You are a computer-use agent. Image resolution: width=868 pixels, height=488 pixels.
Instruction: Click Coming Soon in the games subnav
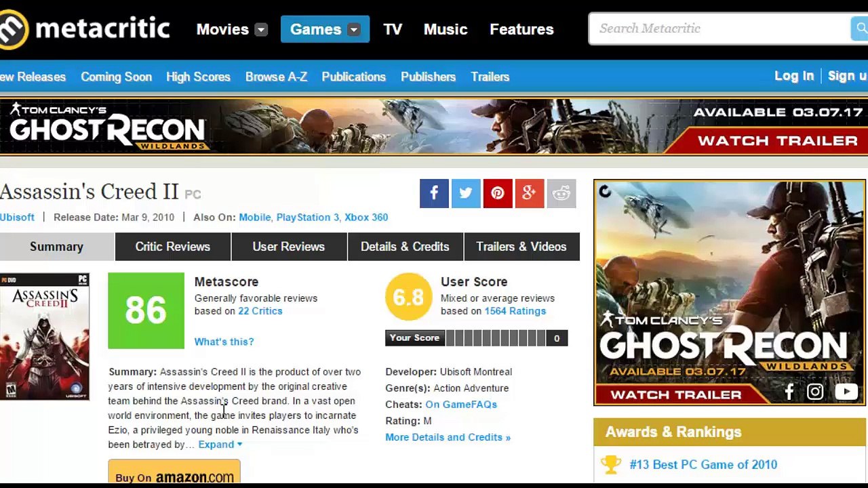[116, 77]
